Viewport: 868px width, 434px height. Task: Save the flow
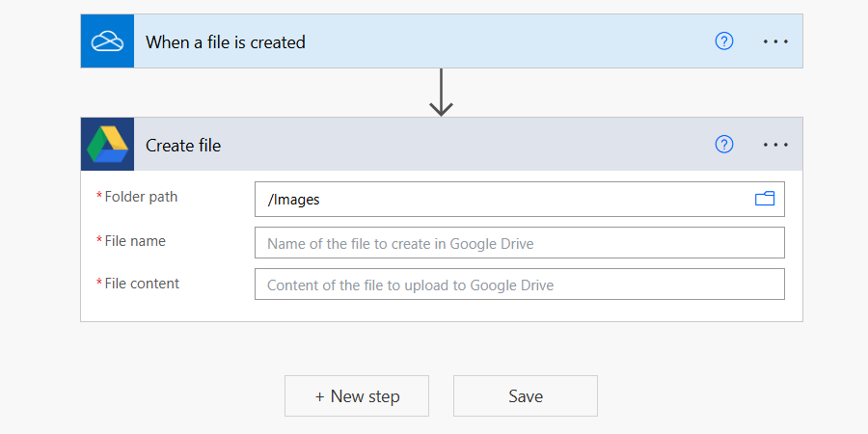pyautogui.click(x=526, y=395)
